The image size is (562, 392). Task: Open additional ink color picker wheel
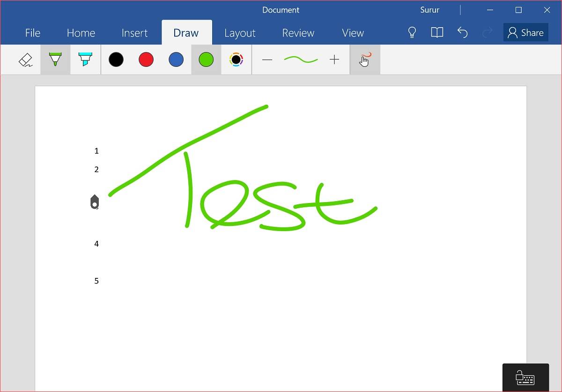point(236,59)
